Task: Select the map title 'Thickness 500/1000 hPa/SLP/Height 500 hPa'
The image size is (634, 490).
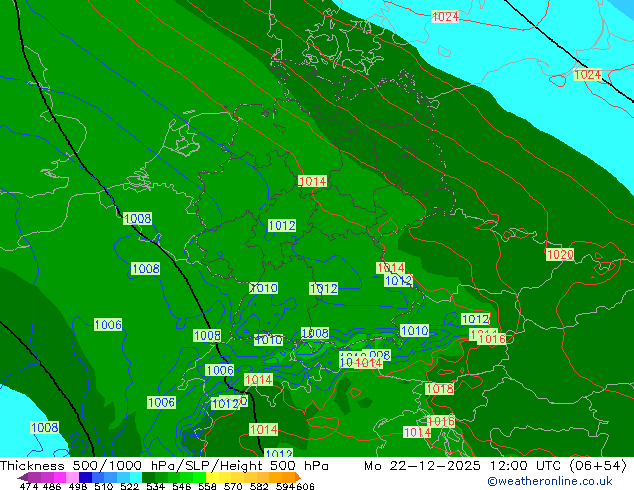Action: coord(164,466)
